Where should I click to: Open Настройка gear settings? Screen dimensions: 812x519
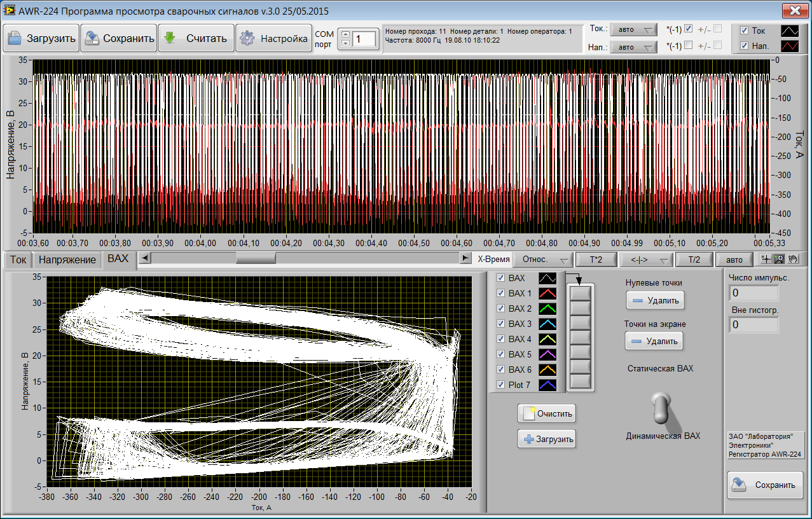click(273, 38)
